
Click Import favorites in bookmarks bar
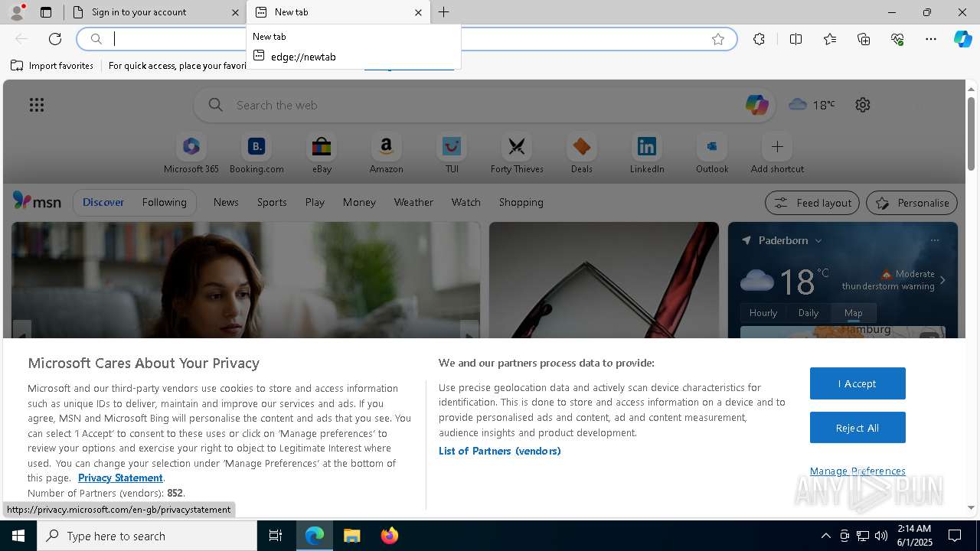pos(52,66)
